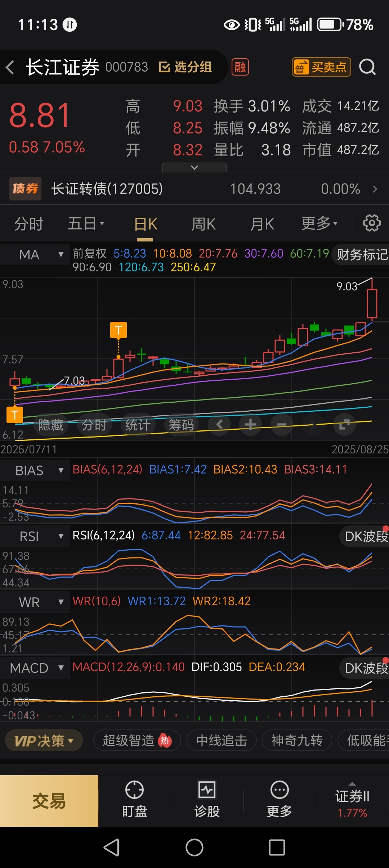Zoom out chart with minus button

click(x=282, y=425)
